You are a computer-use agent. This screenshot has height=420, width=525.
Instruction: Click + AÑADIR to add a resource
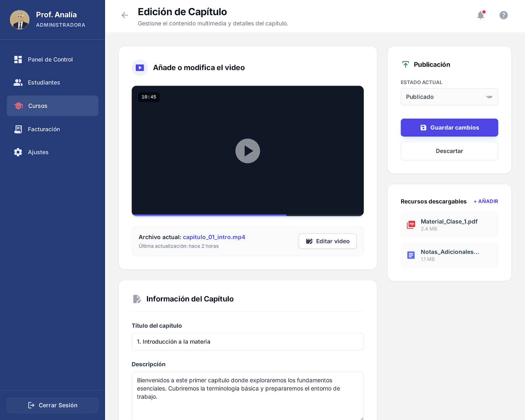coord(486,201)
